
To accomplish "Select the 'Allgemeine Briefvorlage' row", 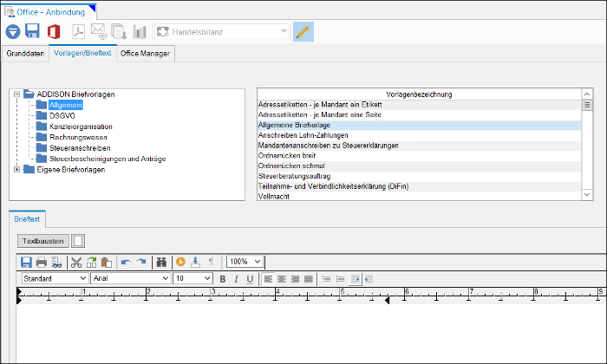I will [x=419, y=125].
